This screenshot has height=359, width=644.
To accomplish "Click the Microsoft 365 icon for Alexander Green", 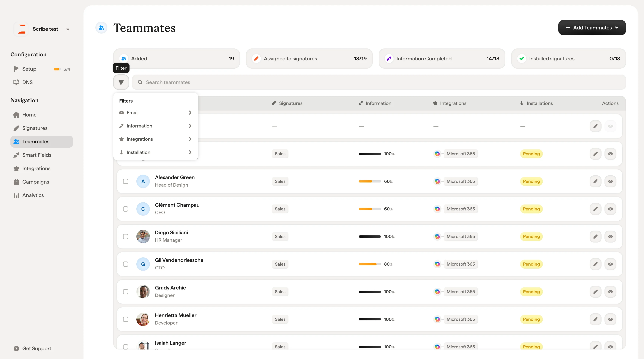I will [x=437, y=181].
